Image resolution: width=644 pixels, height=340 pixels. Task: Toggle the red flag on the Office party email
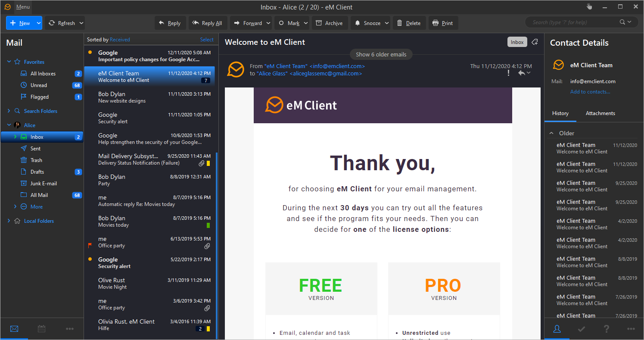(x=90, y=246)
